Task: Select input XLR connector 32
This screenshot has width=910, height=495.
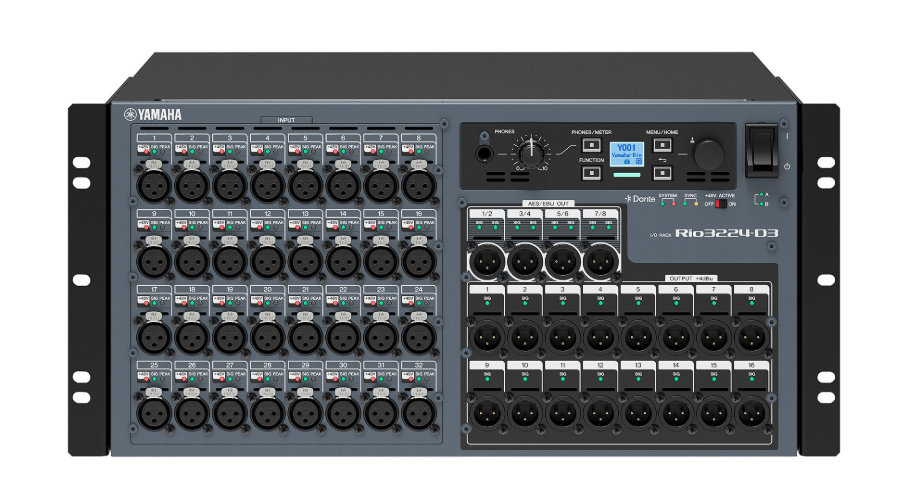Action: click(418, 413)
